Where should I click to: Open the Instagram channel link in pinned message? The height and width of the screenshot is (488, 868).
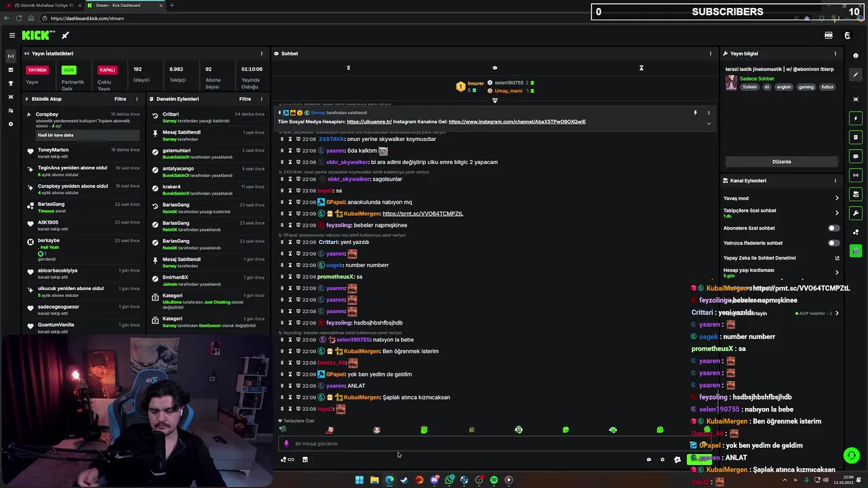tap(517, 122)
